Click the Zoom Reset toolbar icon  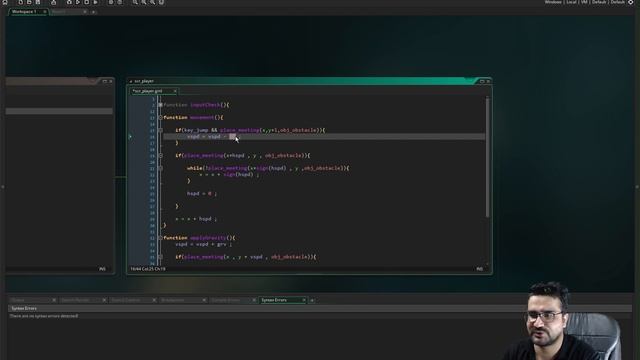pyautogui.click(x=144, y=2)
